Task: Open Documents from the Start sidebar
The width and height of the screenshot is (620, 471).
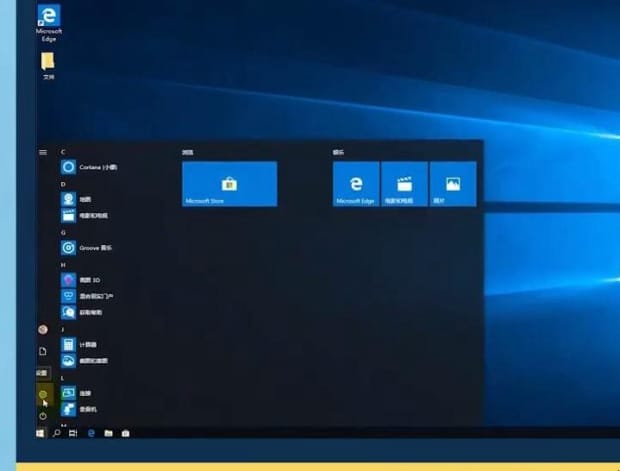Action: click(43, 351)
